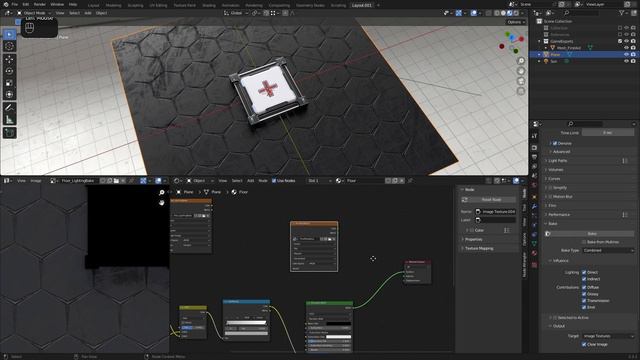The image size is (640, 360).
Task: Uncheck the Diffuse contribution checkbox
Action: [x=584, y=287]
